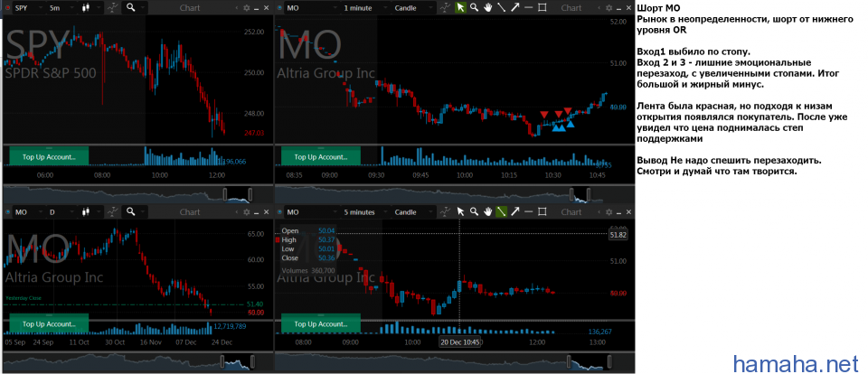Click Top Up Account in MO 5 minutes chart

coord(321,323)
